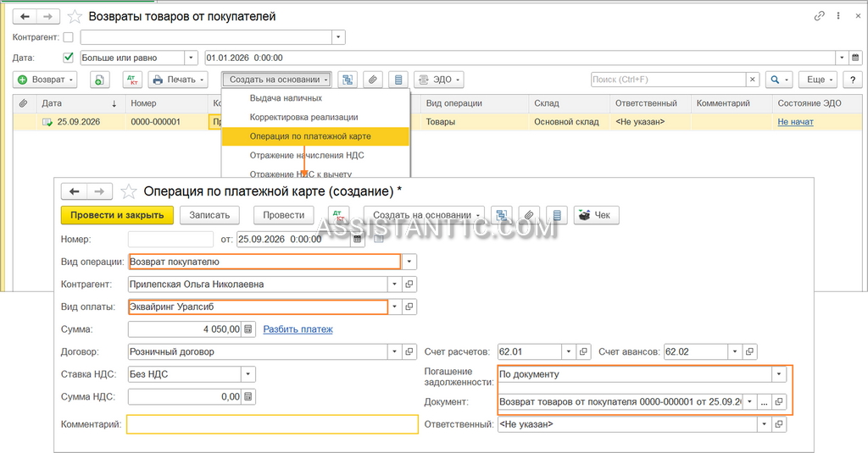Expand Контрагент filter dropdown

338,37
